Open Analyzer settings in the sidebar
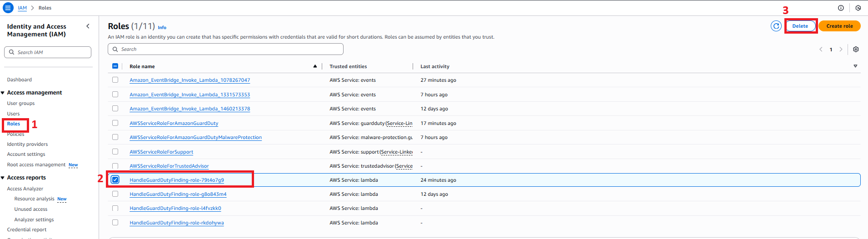The image size is (868, 239). tap(34, 219)
